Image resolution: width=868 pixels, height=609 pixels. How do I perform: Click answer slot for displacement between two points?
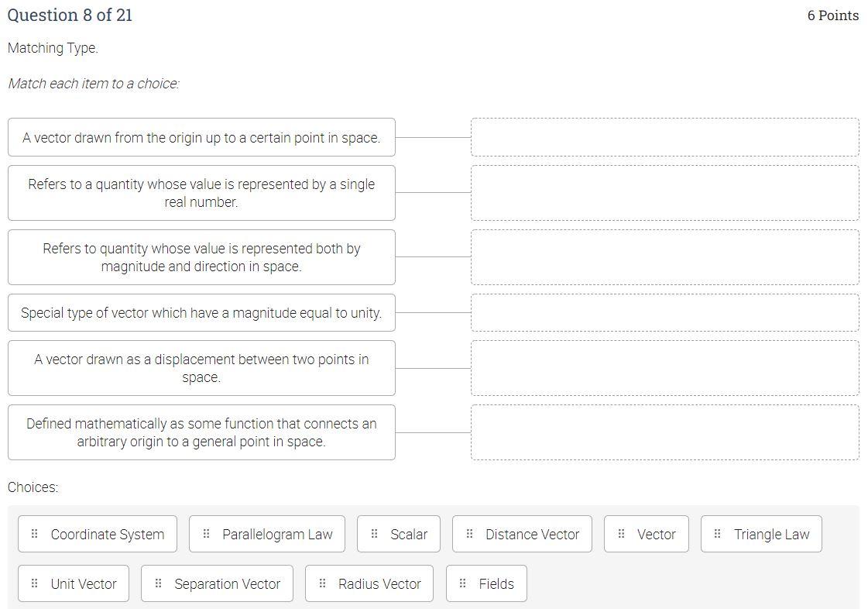pos(664,368)
